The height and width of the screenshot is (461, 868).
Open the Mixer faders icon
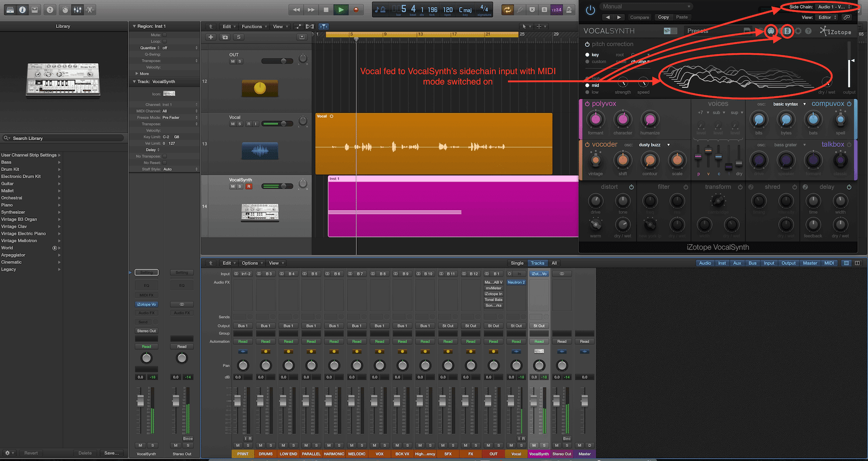(x=78, y=9)
